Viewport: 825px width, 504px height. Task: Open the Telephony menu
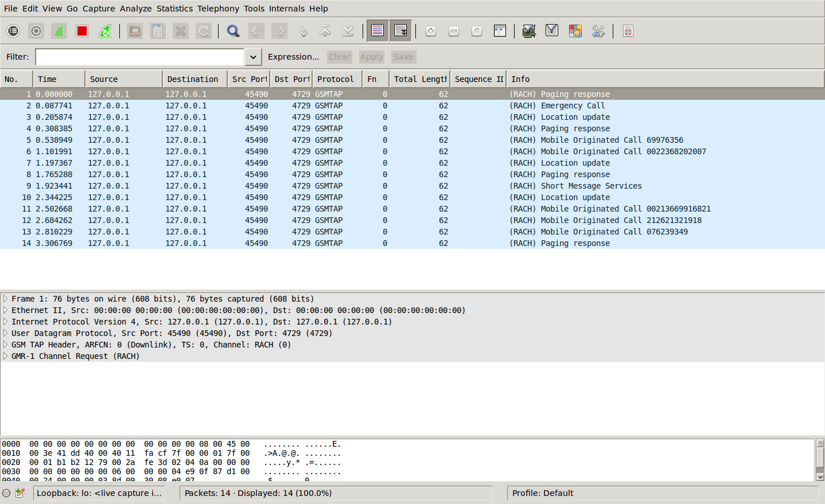[x=218, y=9]
